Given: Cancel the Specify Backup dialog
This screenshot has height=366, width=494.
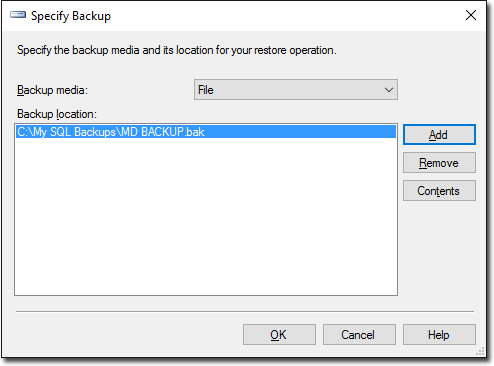Looking at the screenshot, I should point(359,334).
